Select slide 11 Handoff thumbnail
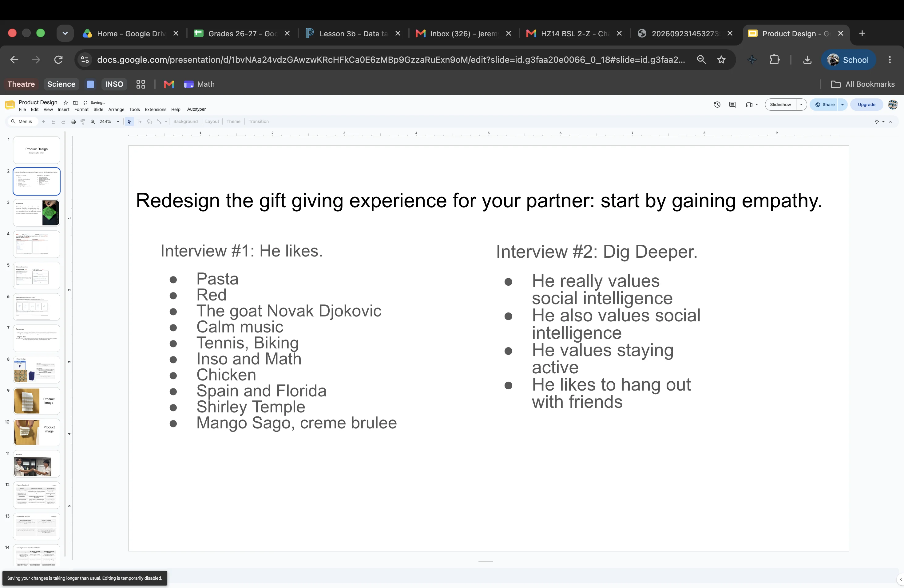The image size is (904, 588). point(37,463)
